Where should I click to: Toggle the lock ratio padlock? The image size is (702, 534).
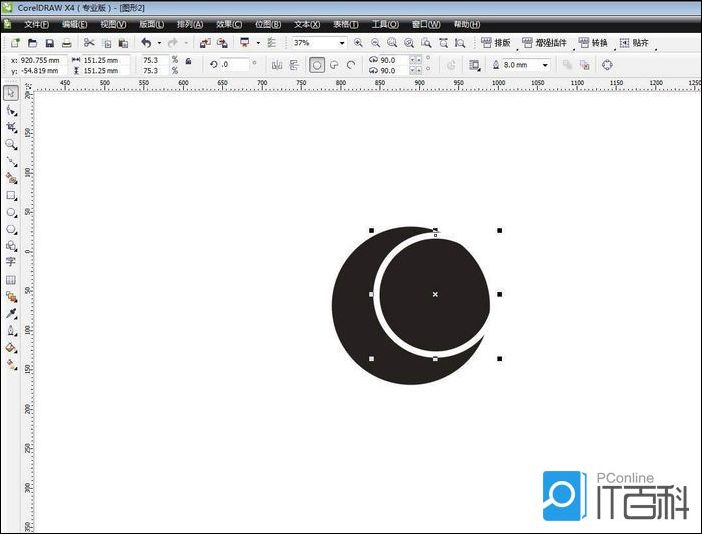tap(188, 61)
